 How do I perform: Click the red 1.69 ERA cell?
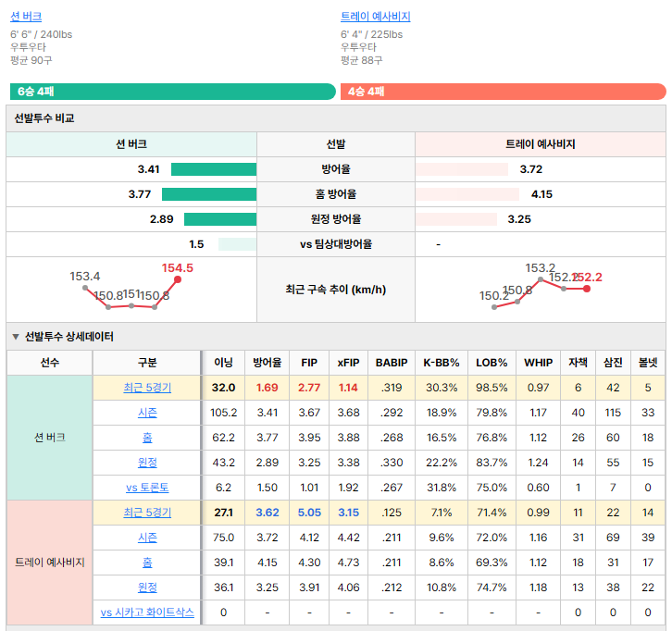267,388
